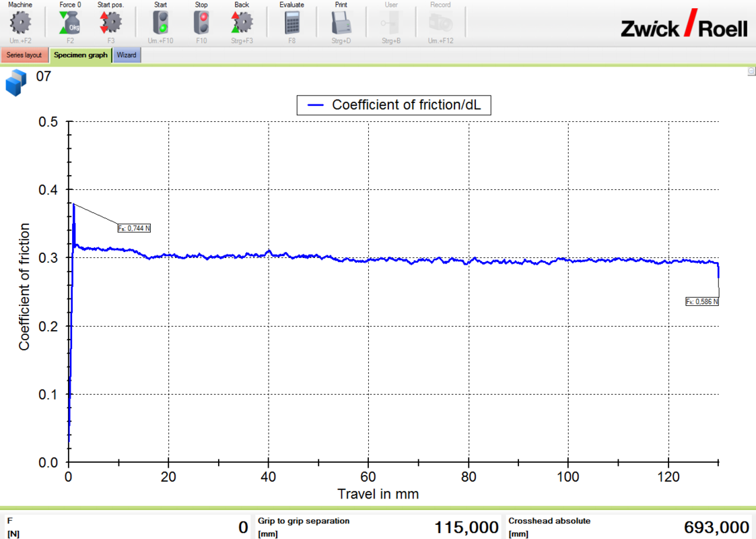Click the greyed User key icon
This screenshot has width=756, height=539.
click(391, 24)
